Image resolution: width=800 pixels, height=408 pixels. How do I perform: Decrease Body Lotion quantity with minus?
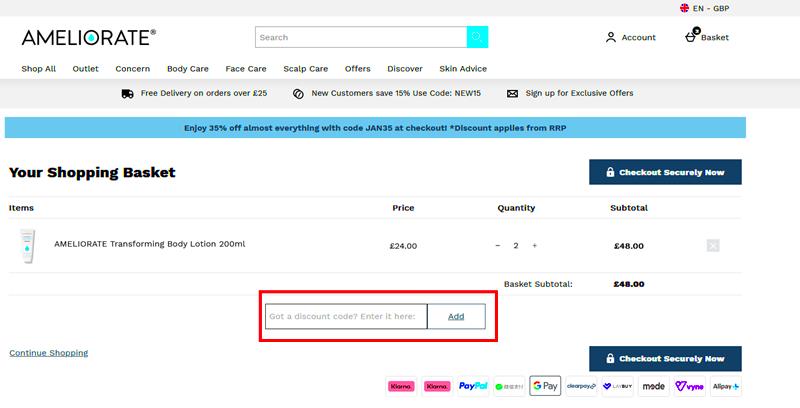point(498,246)
